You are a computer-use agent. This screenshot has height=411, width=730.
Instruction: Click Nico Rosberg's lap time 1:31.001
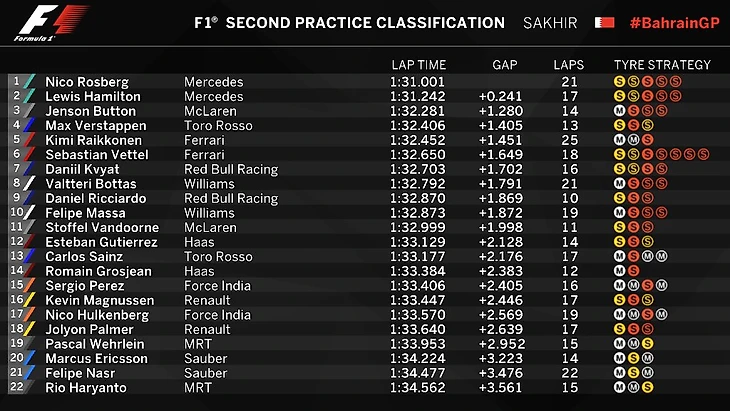pyautogui.click(x=417, y=82)
